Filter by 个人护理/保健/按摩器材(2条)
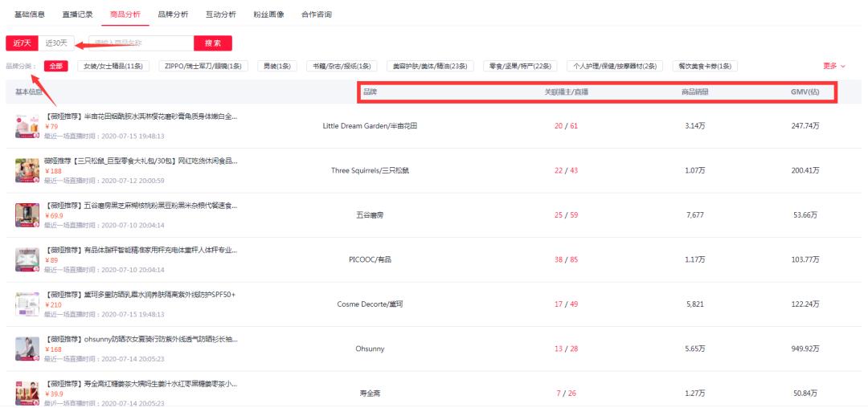The width and height of the screenshot is (868, 408). (x=615, y=66)
